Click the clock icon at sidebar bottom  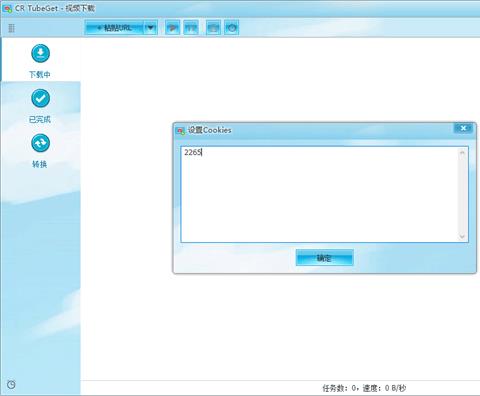coord(11,384)
